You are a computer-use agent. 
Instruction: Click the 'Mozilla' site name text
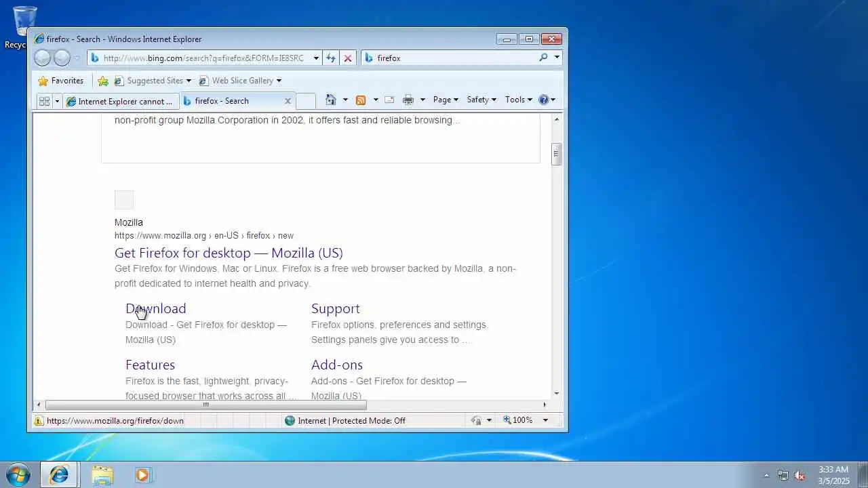(x=129, y=222)
